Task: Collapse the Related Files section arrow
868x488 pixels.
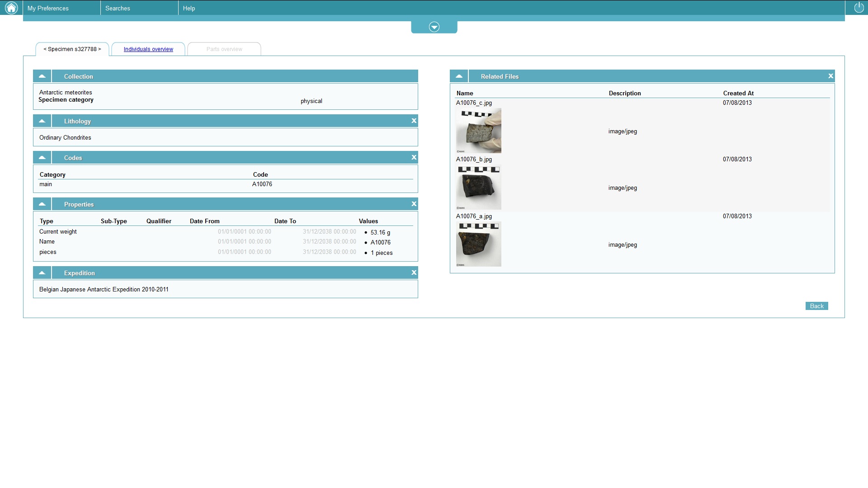Action: [x=459, y=76]
